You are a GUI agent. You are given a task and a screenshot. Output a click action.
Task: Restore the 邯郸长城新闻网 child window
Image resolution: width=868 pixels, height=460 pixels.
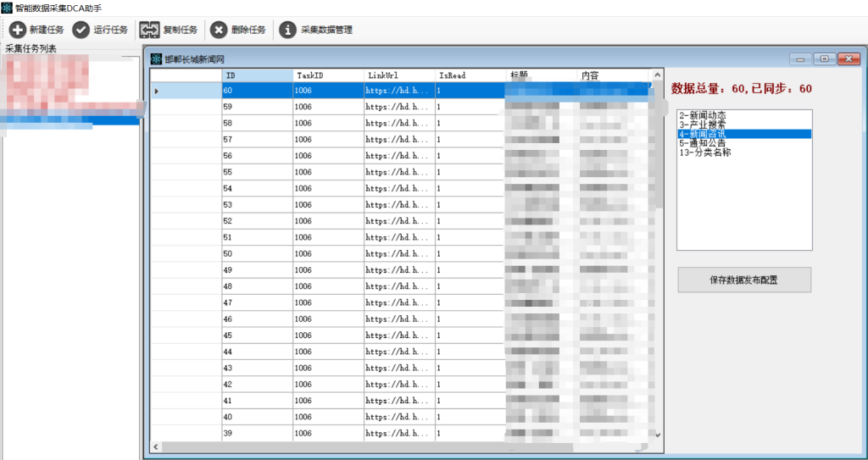[824, 58]
